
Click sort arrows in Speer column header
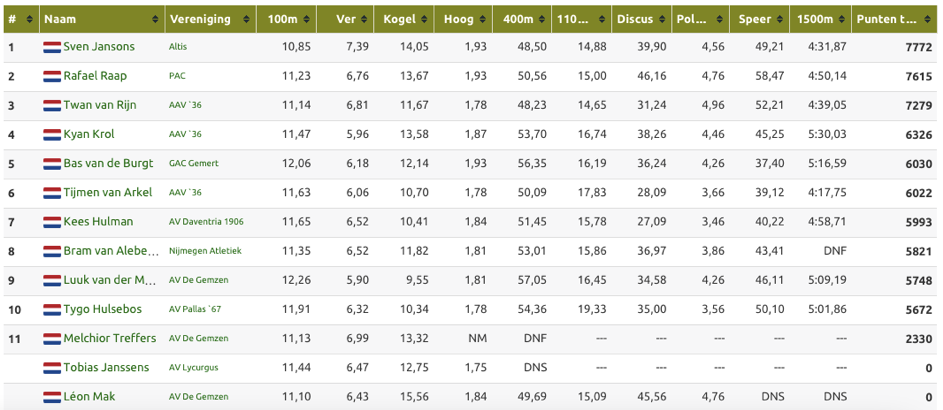tap(780, 19)
